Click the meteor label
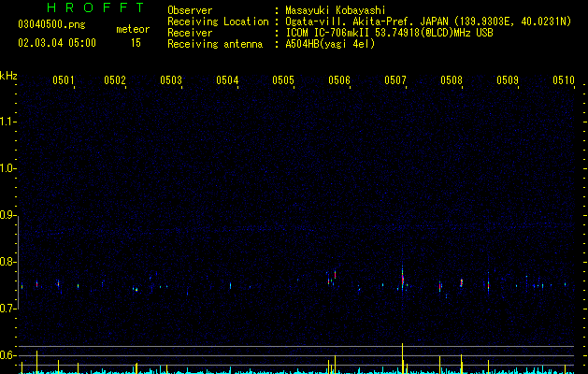588x374 pixels. [x=133, y=29]
